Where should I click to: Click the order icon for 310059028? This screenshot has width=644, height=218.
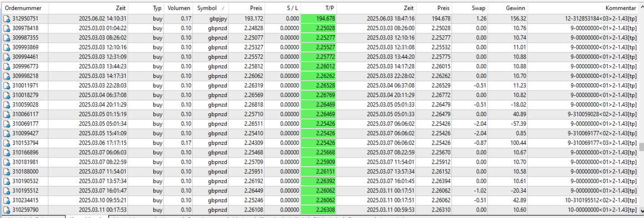click(x=6, y=104)
